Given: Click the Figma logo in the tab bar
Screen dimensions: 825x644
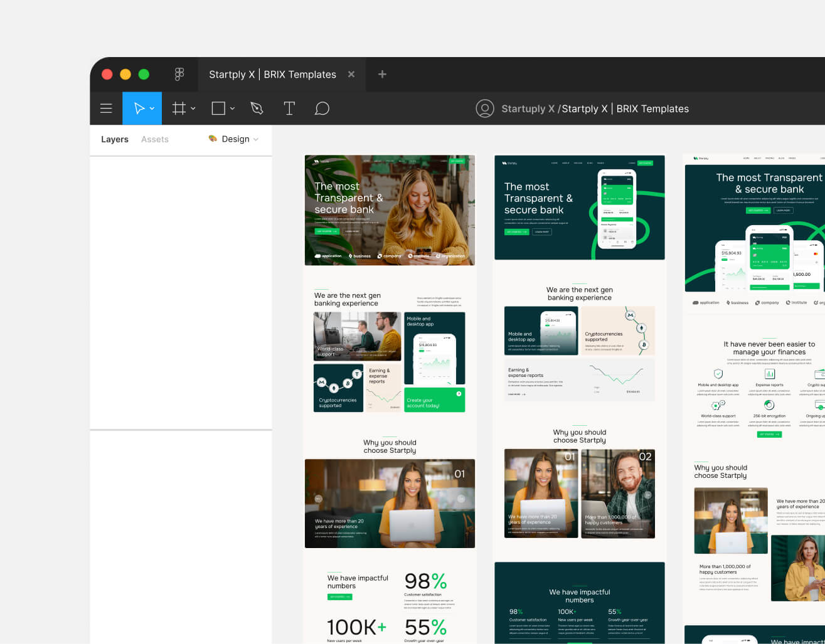Looking at the screenshot, I should (x=179, y=74).
